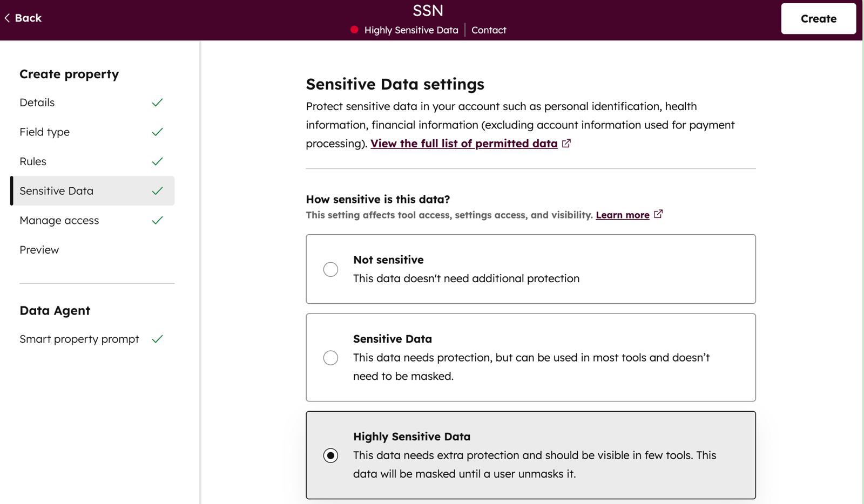
Task: Switch to the Sensitive Data step
Action: pyautogui.click(x=56, y=190)
